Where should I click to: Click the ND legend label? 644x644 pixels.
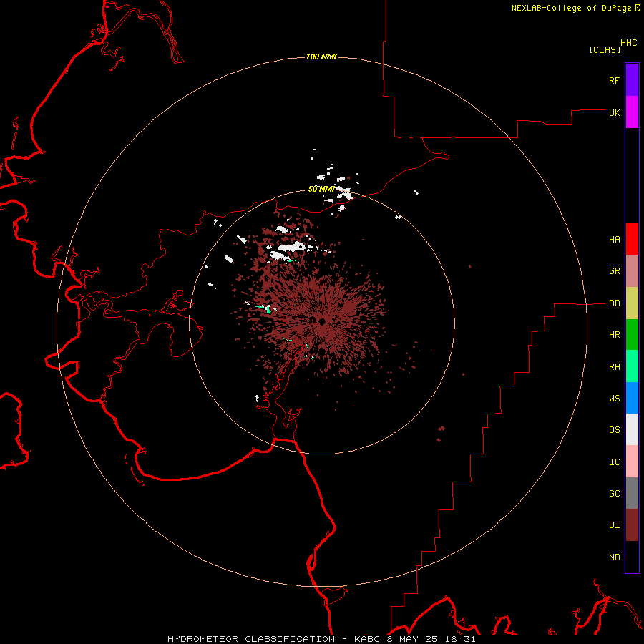point(614,557)
